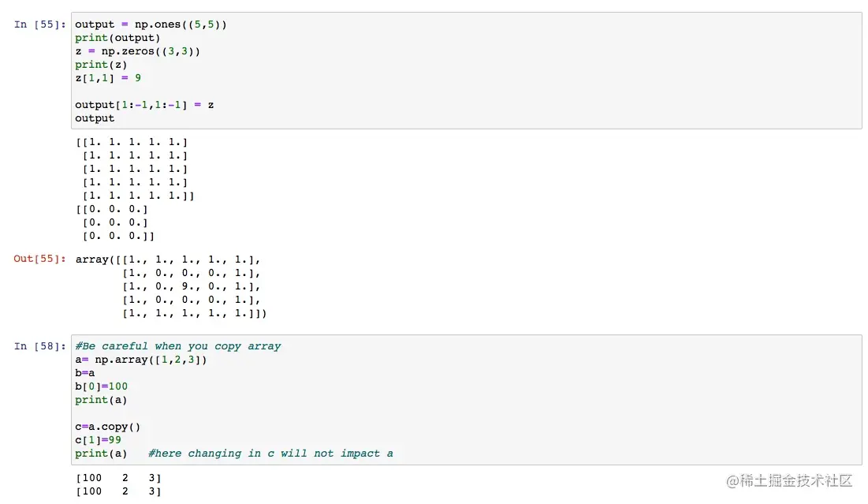Image resolution: width=868 pixels, height=504 pixels.
Task: Click the 稀土掘金技术社区 watermark
Action: tap(789, 480)
